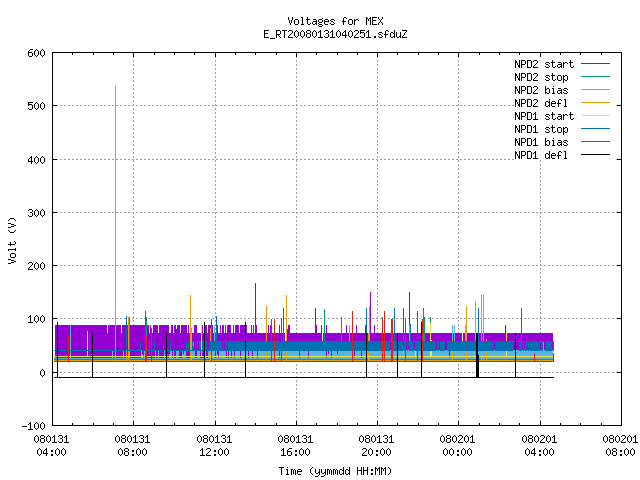Click the red NPD1 bias legend line
Screen dimensions: 640x480
click(596, 142)
